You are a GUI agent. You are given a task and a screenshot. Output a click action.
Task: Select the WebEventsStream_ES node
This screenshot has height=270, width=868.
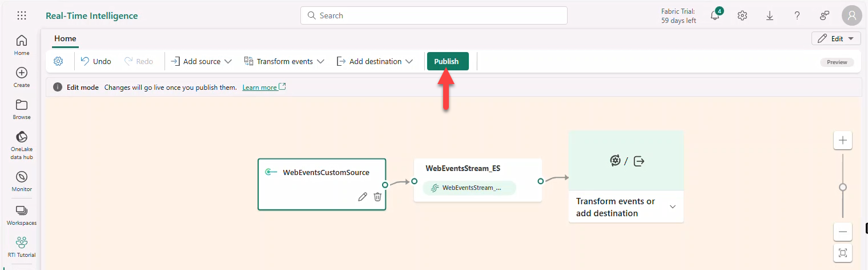477,180
